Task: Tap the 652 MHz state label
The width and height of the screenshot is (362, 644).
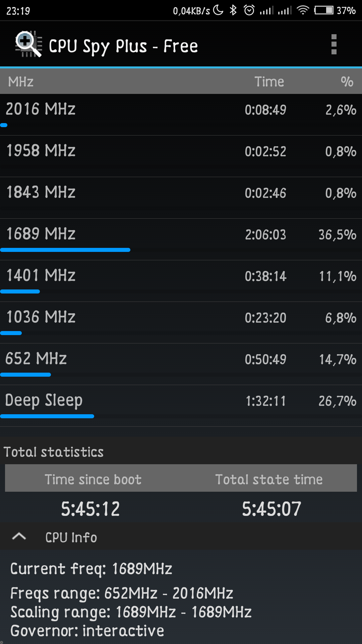Action: click(x=36, y=359)
